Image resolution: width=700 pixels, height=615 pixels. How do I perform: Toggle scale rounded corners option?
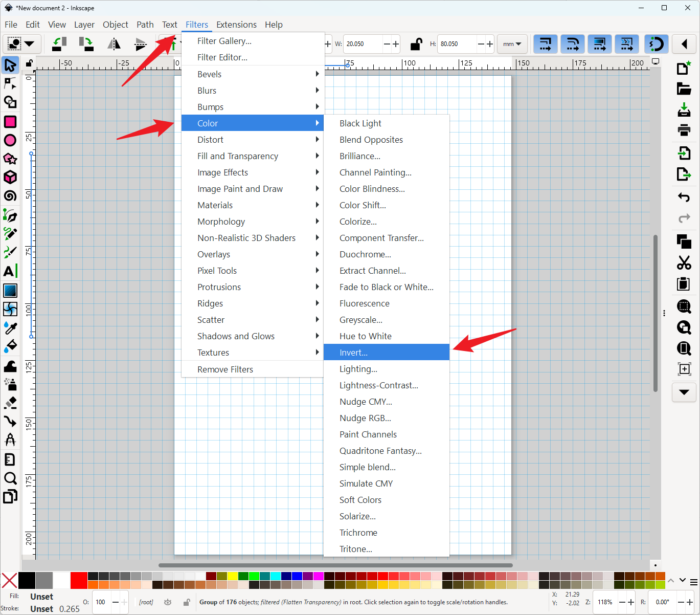tap(573, 44)
